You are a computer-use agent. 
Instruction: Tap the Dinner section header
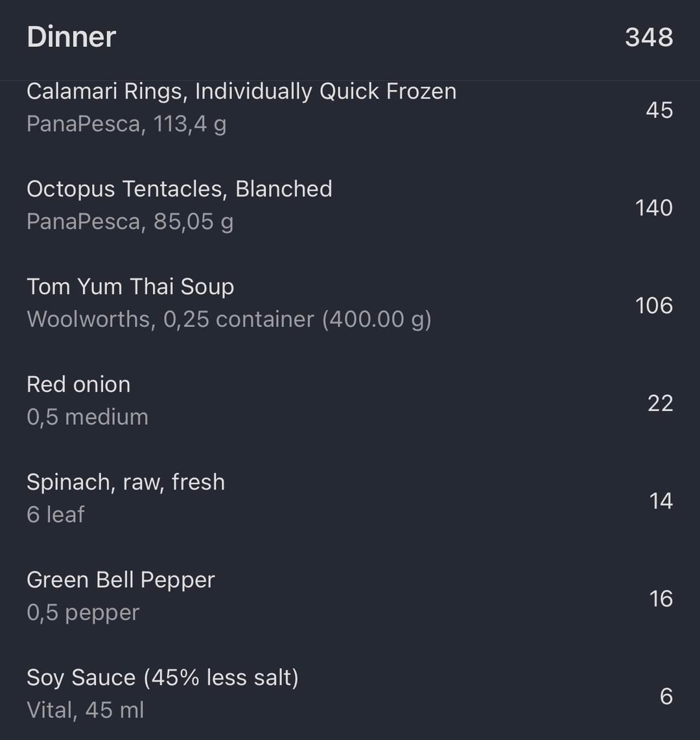tap(71, 37)
